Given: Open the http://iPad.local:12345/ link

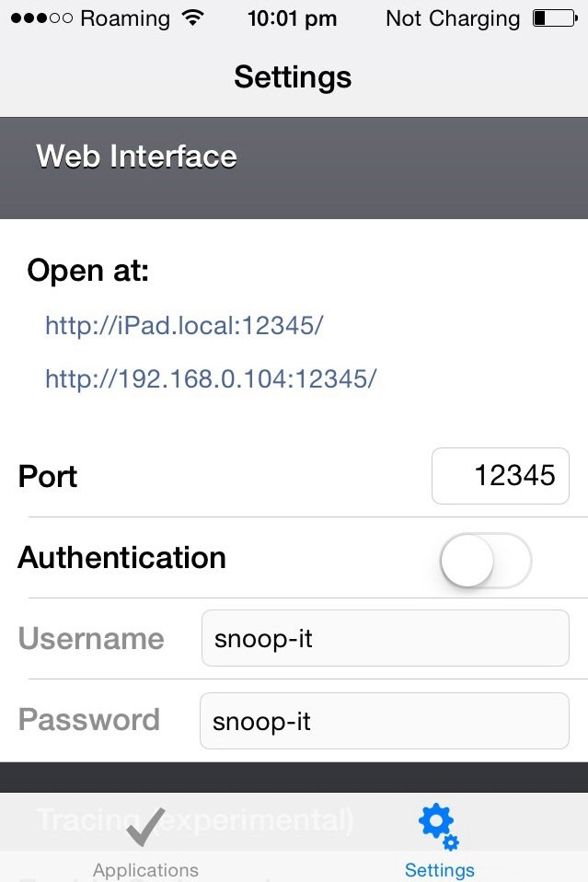Looking at the screenshot, I should tap(184, 325).
